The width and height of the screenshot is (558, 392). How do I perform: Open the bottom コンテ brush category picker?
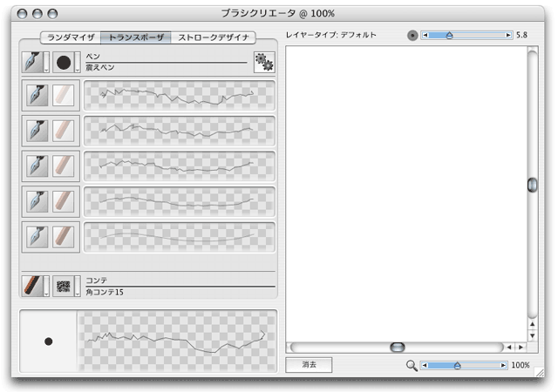coord(33,286)
